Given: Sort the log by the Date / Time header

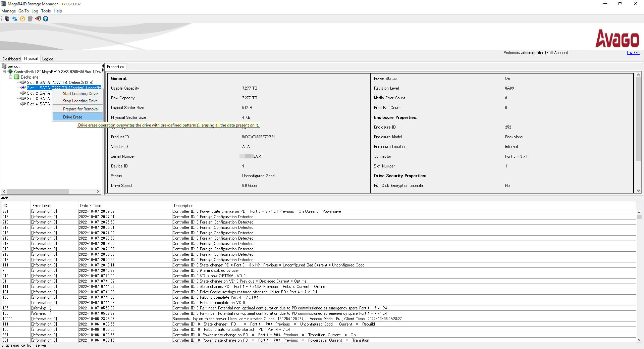Looking at the screenshot, I should pos(125,206).
